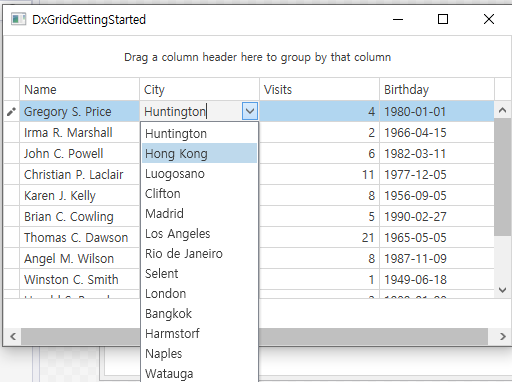Click the Karen J. Kelly name cell
Viewport: 512px width, 382px height.
pyautogui.click(x=79, y=195)
